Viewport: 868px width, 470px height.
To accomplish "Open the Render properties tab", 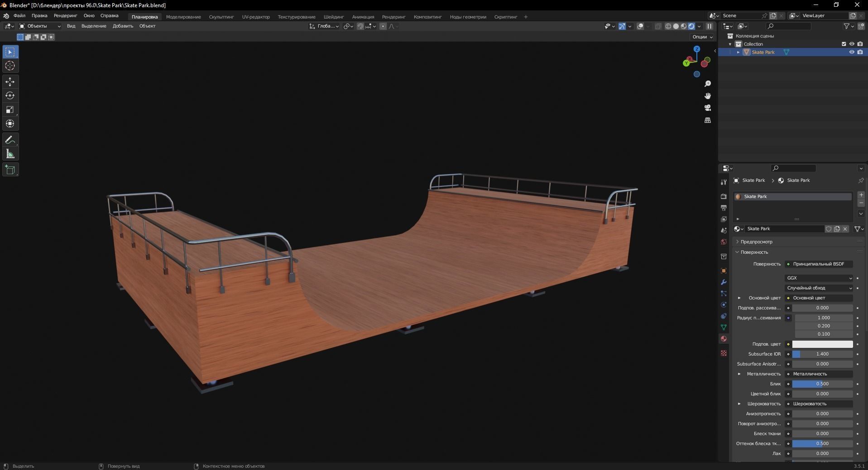I will (724, 197).
